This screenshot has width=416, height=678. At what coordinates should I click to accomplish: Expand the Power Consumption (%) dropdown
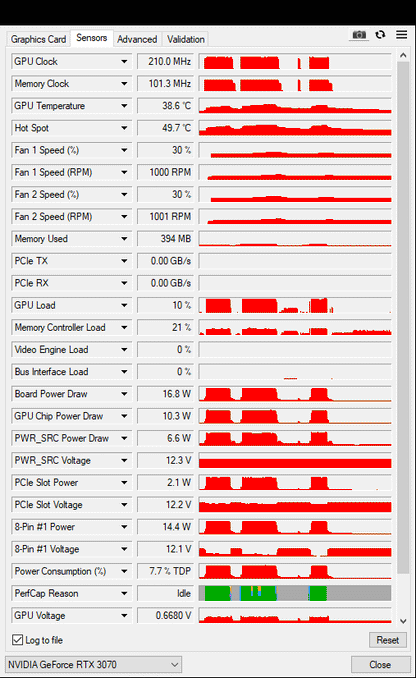(124, 571)
